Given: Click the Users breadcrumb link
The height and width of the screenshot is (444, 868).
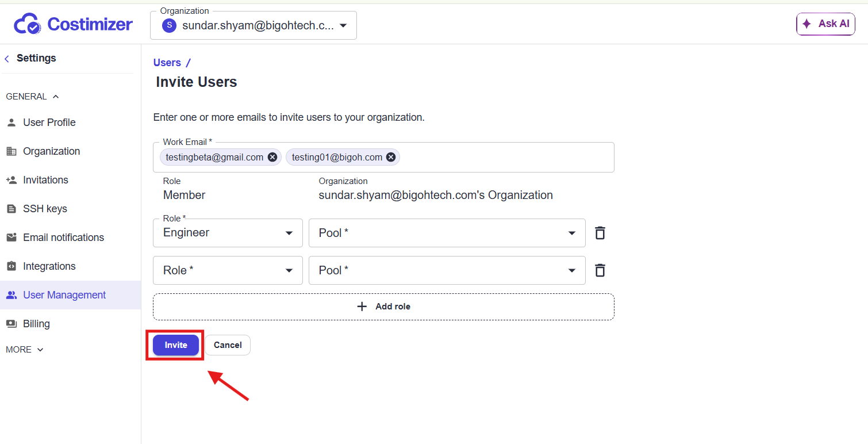Looking at the screenshot, I should pyautogui.click(x=167, y=63).
